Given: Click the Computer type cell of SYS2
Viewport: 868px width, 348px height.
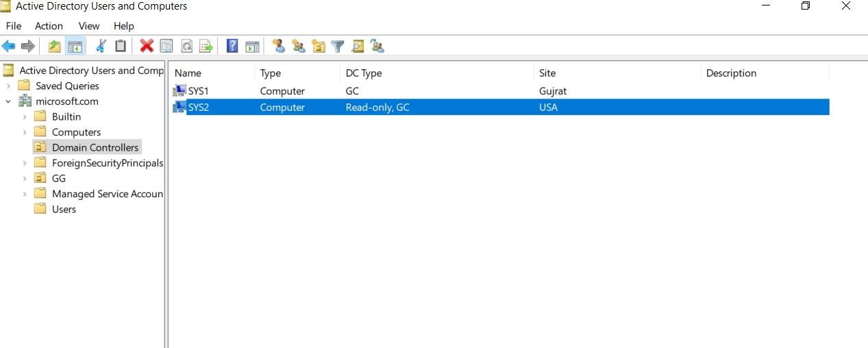Looking at the screenshot, I should tap(282, 108).
